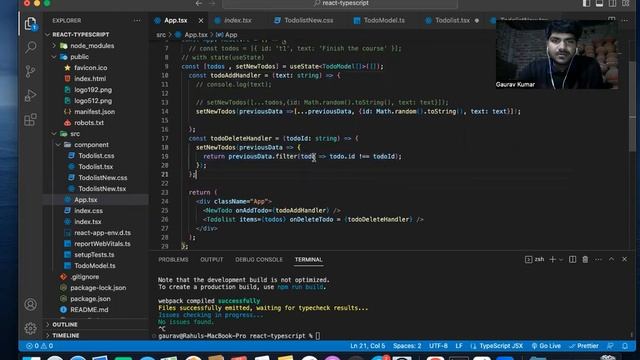The width and height of the screenshot is (640, 360).
Task: Click the Prettier status bar item
Action: tap(584, 346)
